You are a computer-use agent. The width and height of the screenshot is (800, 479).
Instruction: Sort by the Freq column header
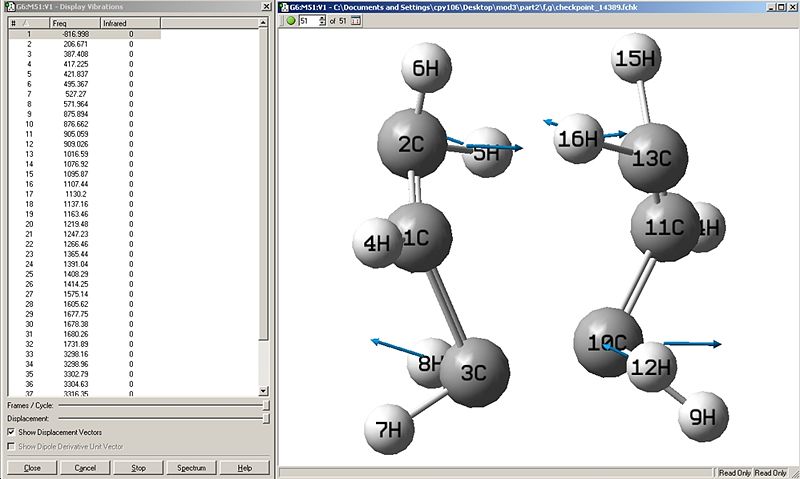(75, 23)
